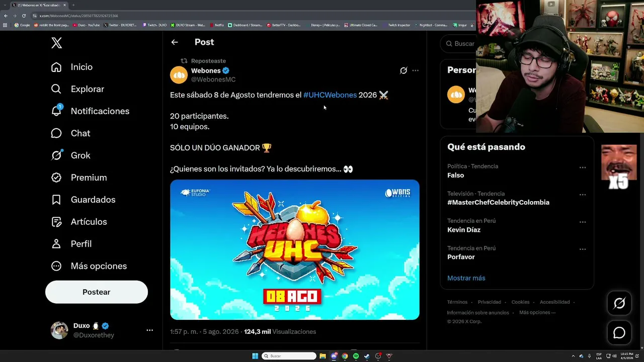Open the Windows Start menu

tap(255, 356)
